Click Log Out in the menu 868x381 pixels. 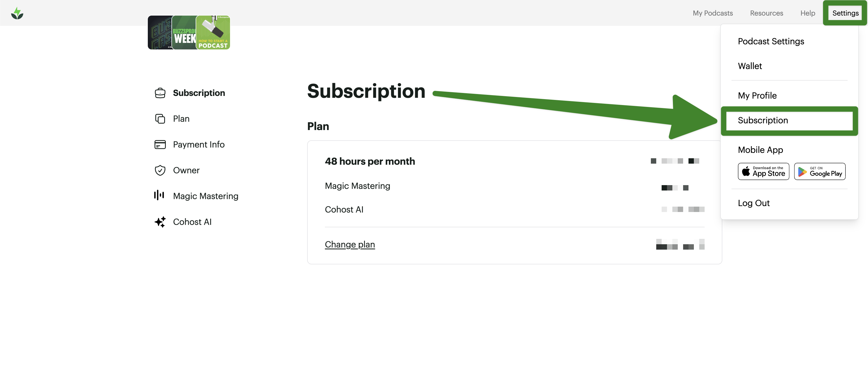[754, 203]
